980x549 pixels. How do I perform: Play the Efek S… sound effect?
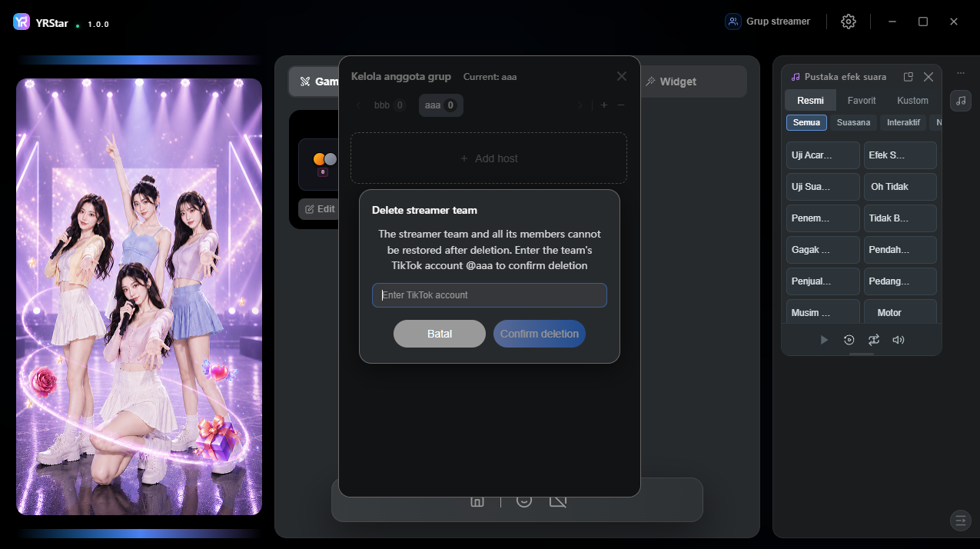[x=900, y=155]
